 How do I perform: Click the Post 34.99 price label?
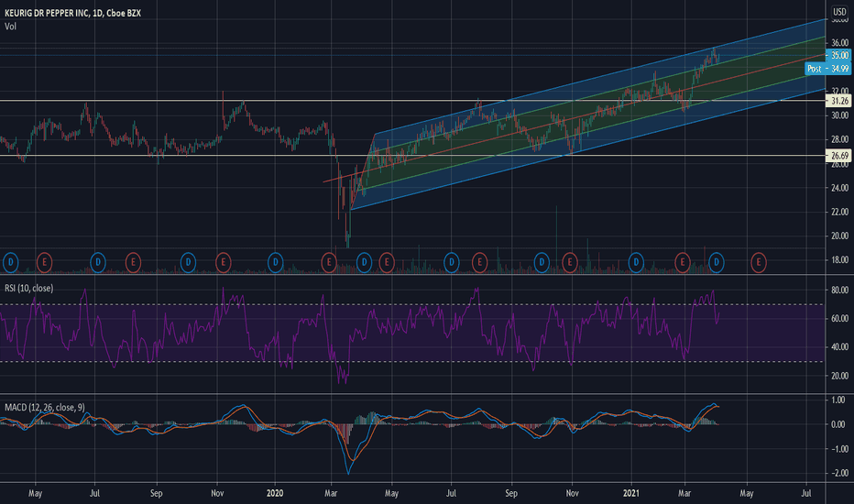tap(827, 69)
